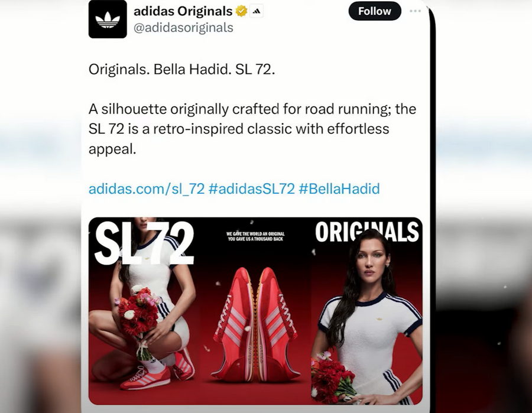Click the large white SL72 title

pyautogui.click(x=144, y=243)
